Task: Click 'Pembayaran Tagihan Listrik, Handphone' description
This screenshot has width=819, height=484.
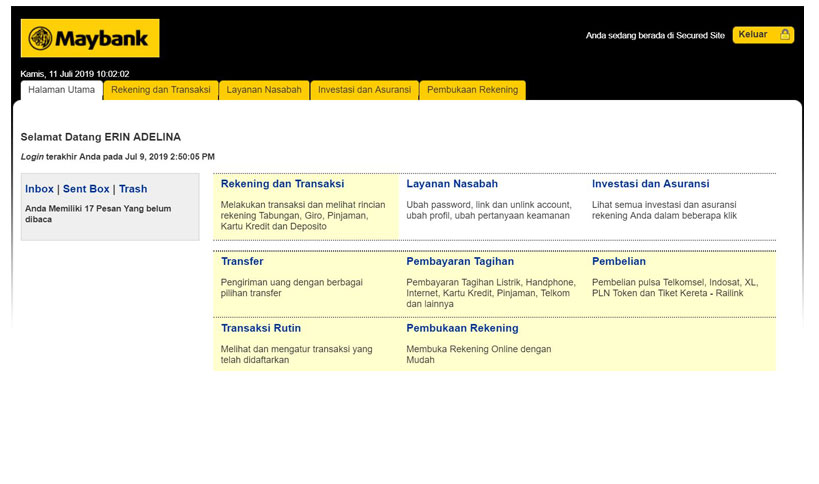Action: (491, 293)
